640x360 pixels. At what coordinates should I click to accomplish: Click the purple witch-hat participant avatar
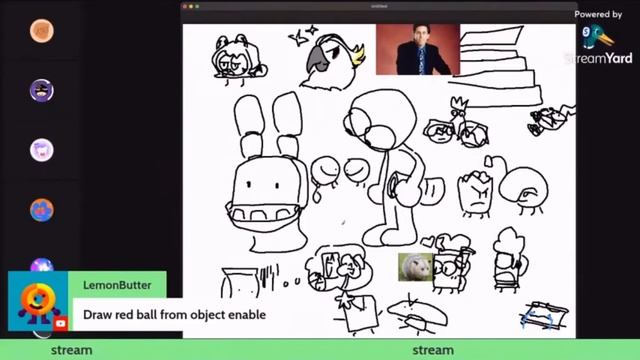pyautogui.click(x=42, y=90)
